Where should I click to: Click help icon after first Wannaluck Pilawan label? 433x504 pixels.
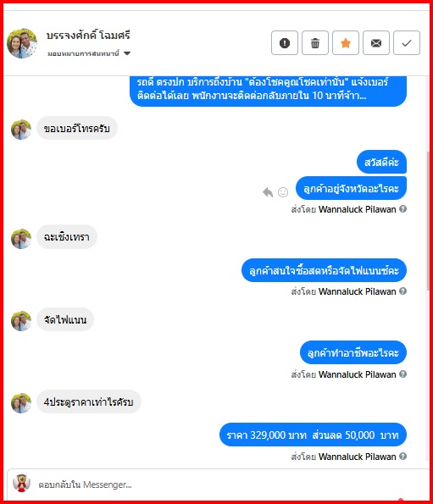pyautogui.click(x=402, y=209)
